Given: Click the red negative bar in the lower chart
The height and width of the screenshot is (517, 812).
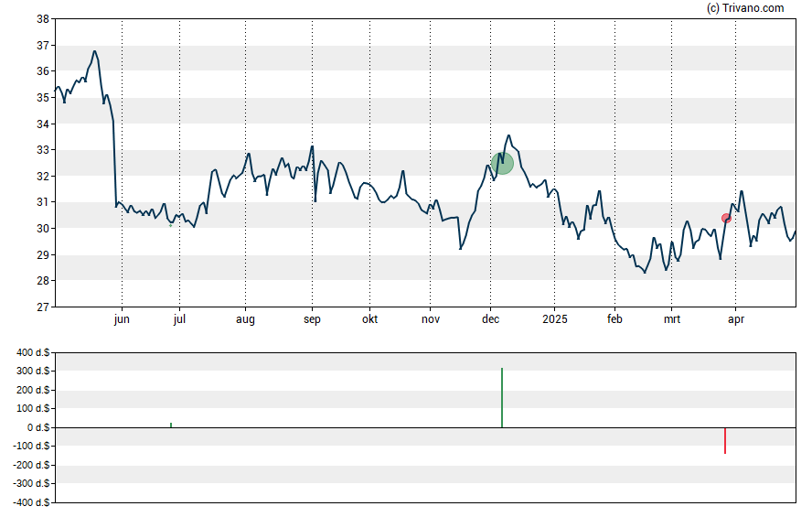Looking at the screenshot, I should [x=725, y=440].
